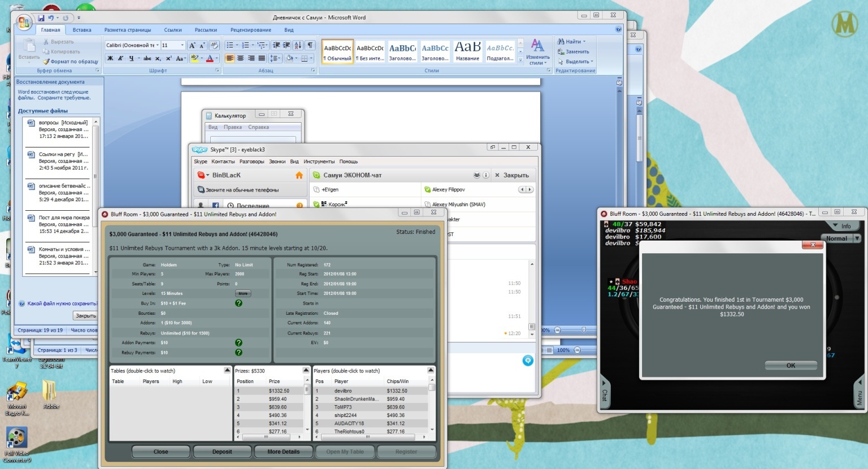Open the Правка menu in Калькулятор

click(x=233, y=127)
